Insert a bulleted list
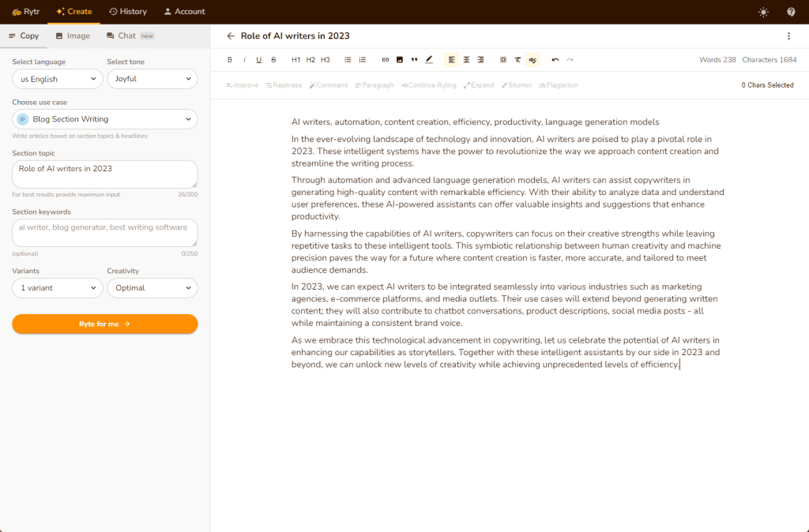This screenshot has height=532, width=809. [x=348, y=60]
